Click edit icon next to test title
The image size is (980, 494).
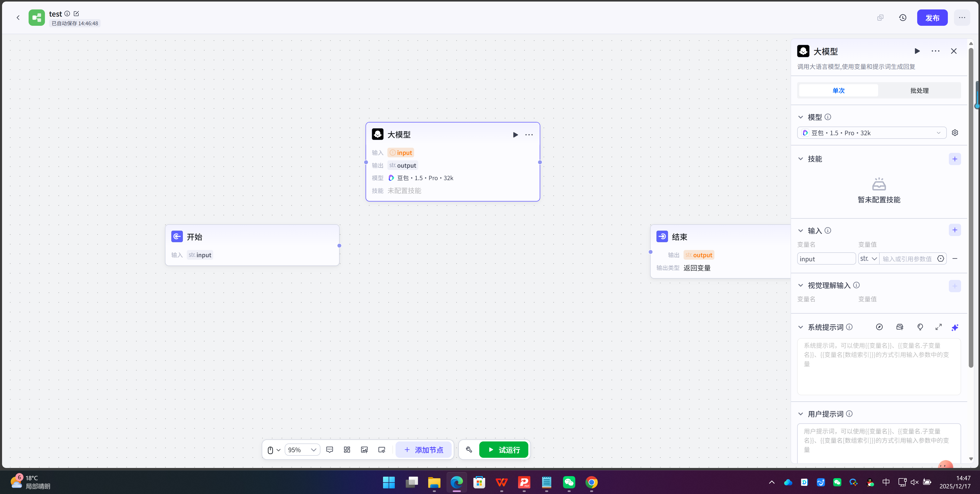pos(76,14)
